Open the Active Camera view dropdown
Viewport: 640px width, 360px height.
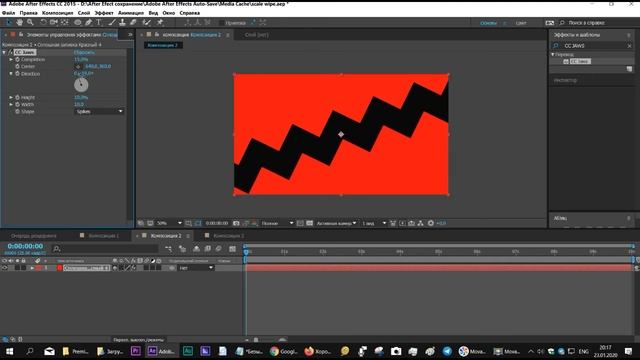click(336, 223)
